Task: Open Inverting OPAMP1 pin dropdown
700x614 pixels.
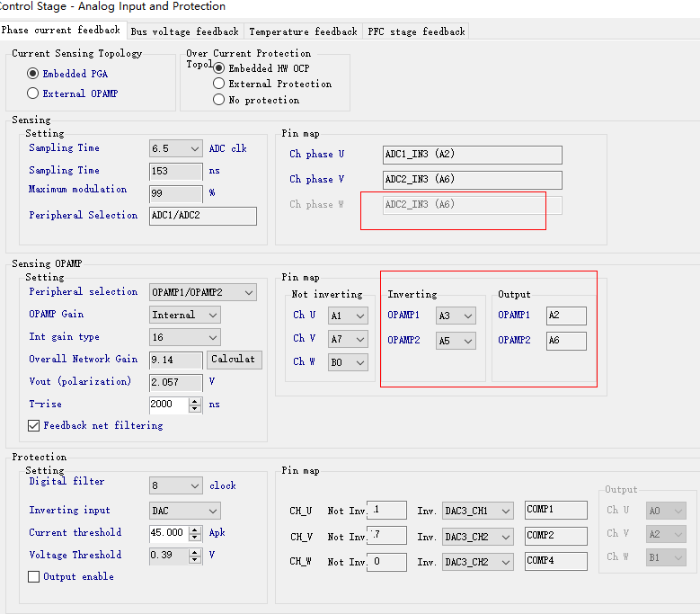Action: (x=456, y=316)
